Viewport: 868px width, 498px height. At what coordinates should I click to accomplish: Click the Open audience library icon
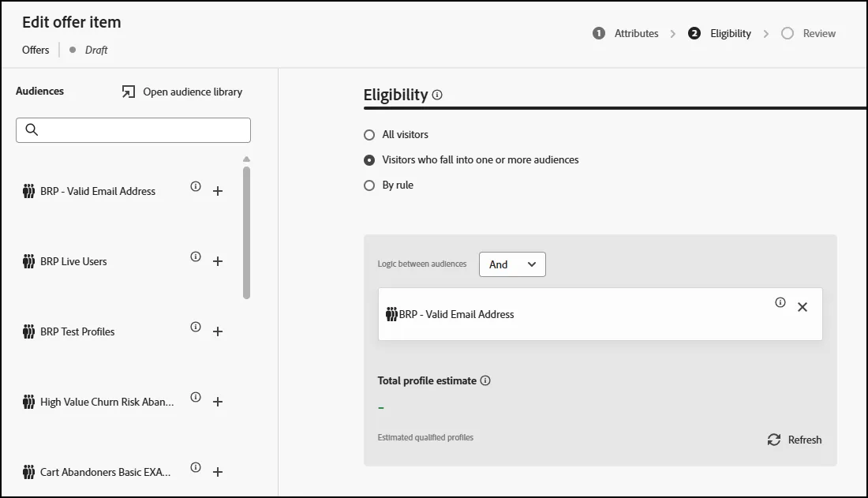(x=128, y=92)
